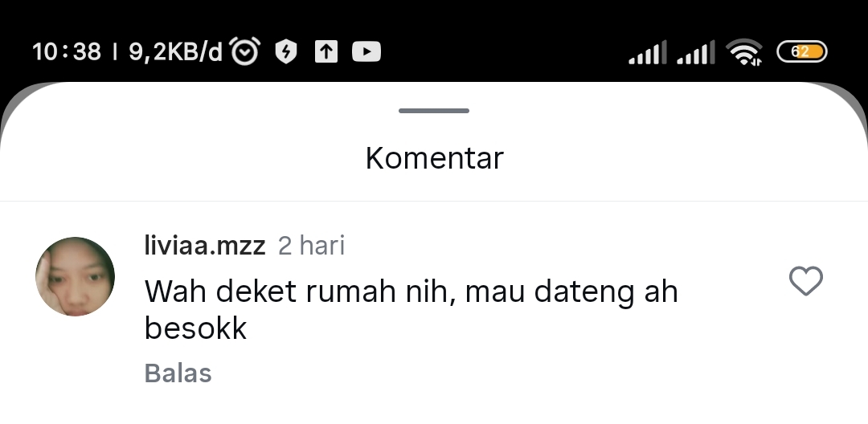Tap the YouTube notification icon
The width and height of the screenshot is (868, 424).
pyautogui.click(x=366, y=52)
